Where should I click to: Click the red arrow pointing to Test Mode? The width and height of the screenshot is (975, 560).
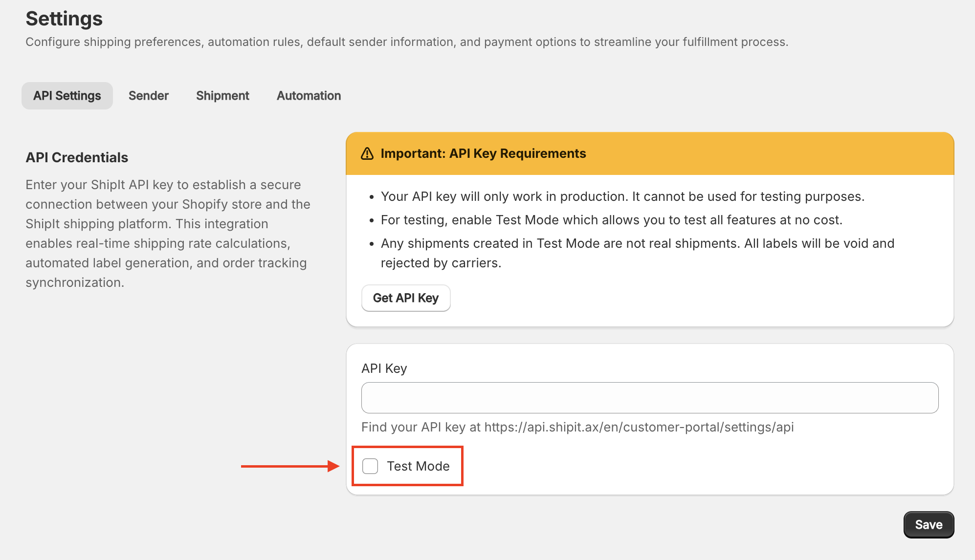point(289,466)
